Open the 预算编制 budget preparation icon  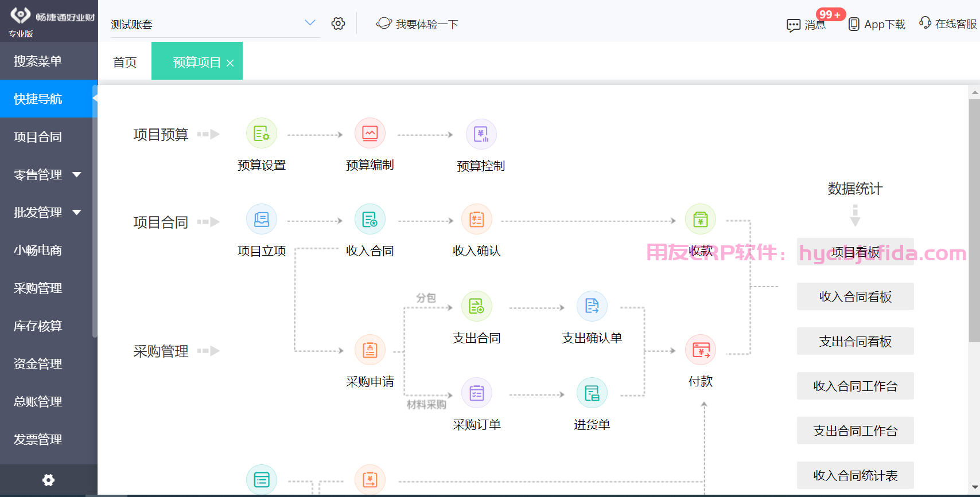(370, 134)
